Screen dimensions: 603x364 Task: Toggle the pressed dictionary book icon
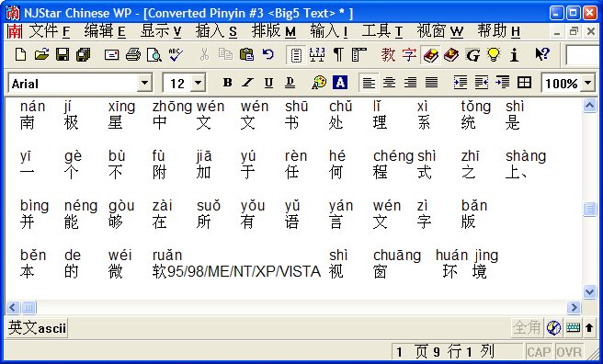click(x=430, y=55)
